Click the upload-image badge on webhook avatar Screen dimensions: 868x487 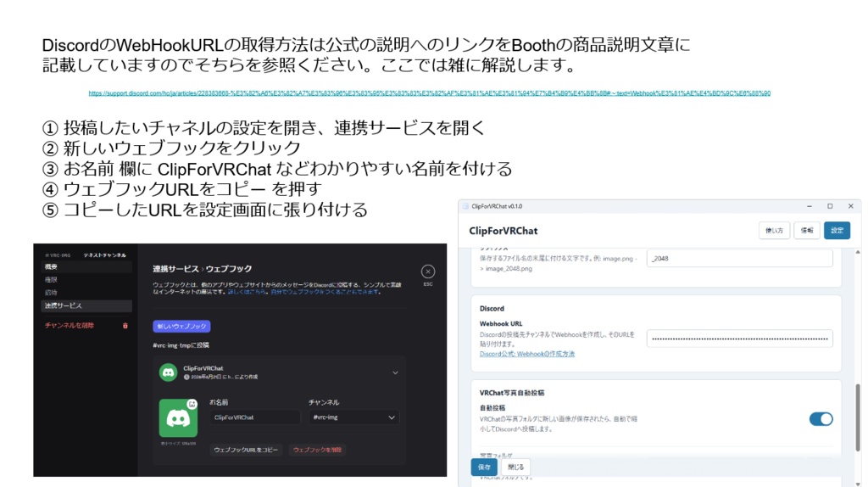pos(192,403)
